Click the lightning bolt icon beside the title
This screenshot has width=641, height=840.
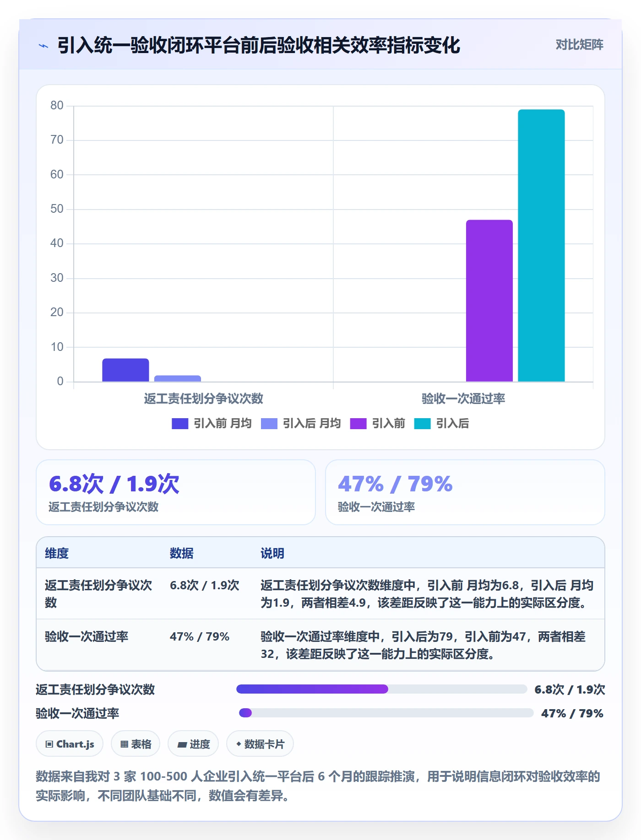tap(43, 45)
